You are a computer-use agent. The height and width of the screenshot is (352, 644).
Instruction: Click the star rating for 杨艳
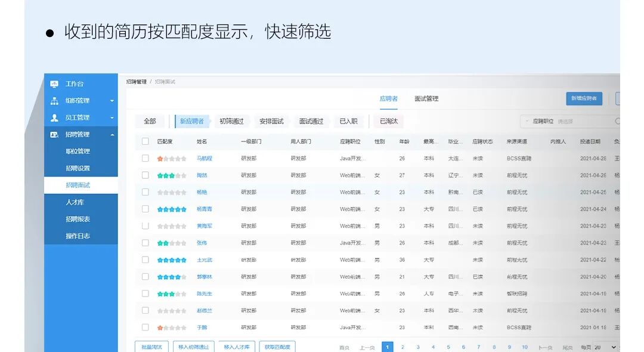pos(172,192)
